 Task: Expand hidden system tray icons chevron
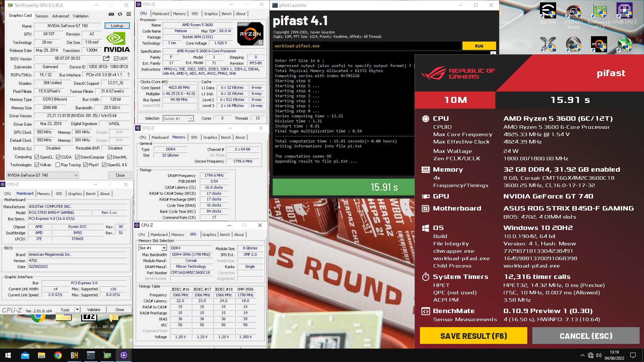(x=582, y=355)
